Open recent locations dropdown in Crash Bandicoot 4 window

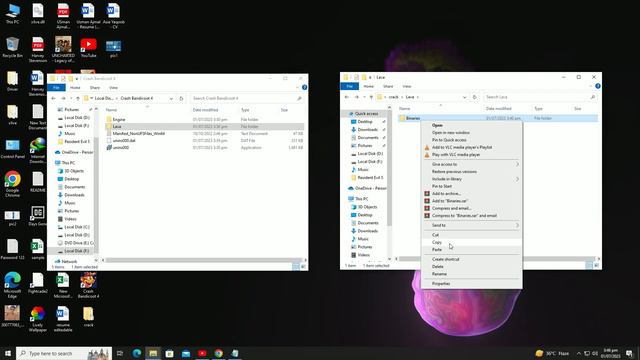coord(71,98)
